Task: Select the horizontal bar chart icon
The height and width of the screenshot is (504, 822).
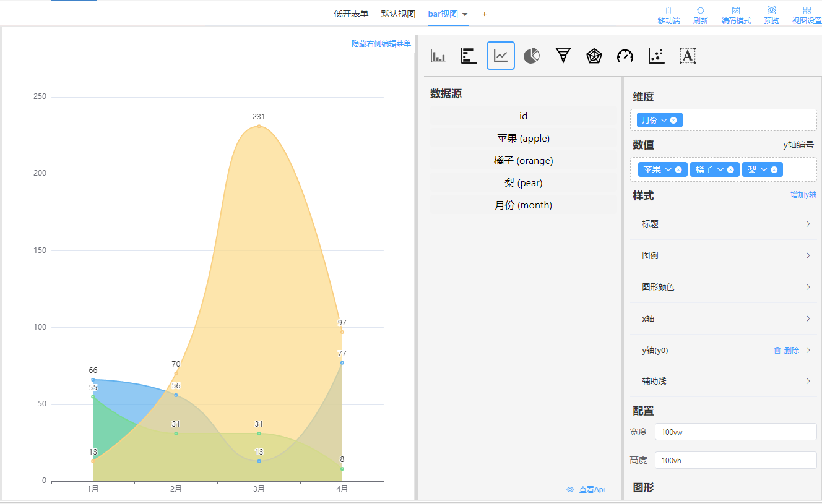Action: pos(469,56)
